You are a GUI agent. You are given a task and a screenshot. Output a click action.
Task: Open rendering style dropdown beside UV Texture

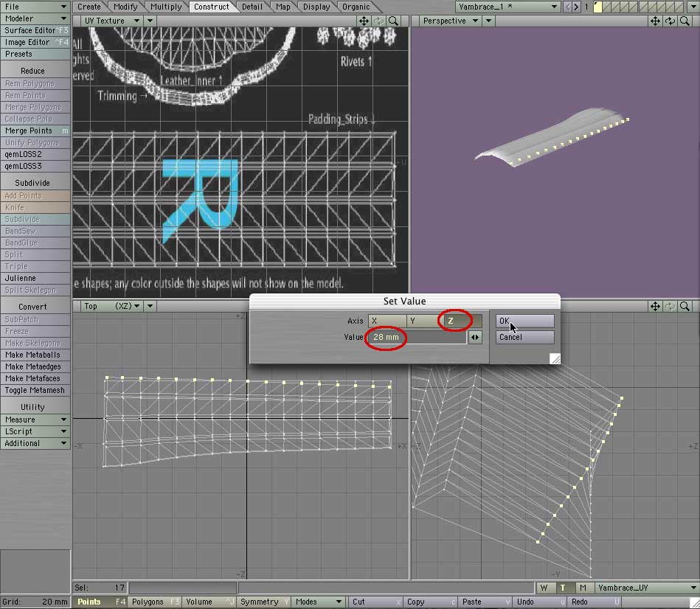click(x=150, y=21)
